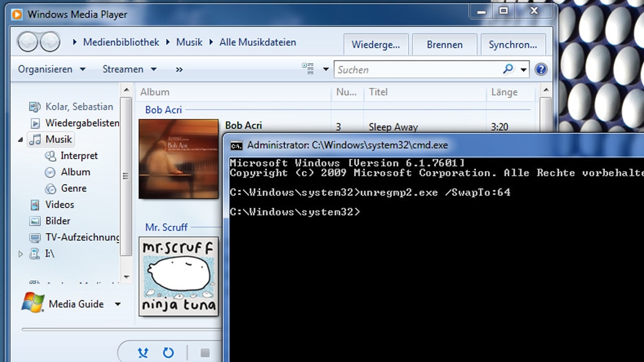Click the Windows Media Player title icon
644x362 pixels.
click(17, 14)
